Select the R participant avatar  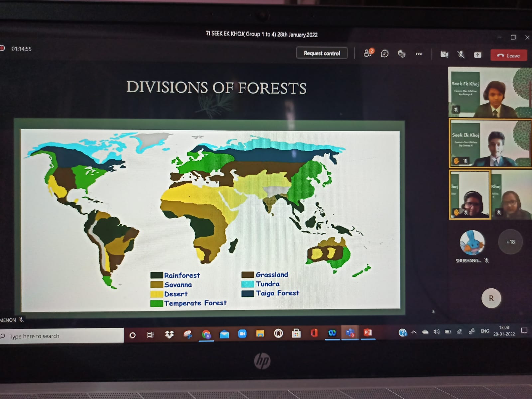[x=491, y=298]
